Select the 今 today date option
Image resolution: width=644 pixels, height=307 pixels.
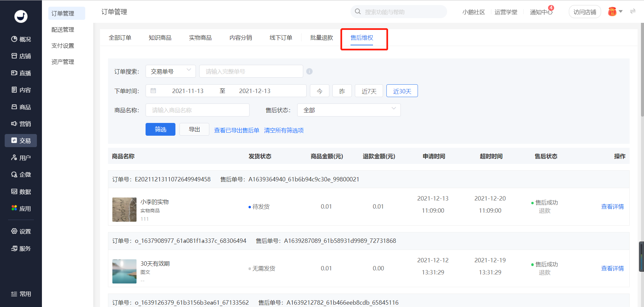pyautogui.click(x=319, y=91)
